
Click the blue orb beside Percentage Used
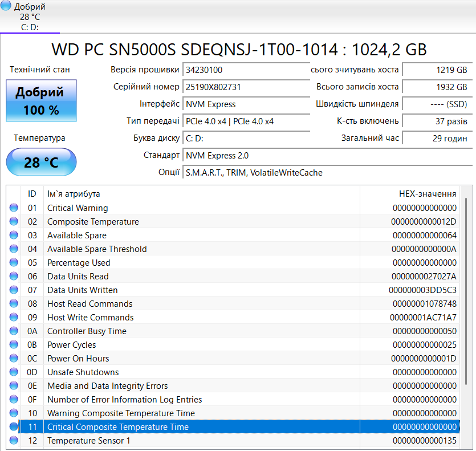tap(14, 263)
